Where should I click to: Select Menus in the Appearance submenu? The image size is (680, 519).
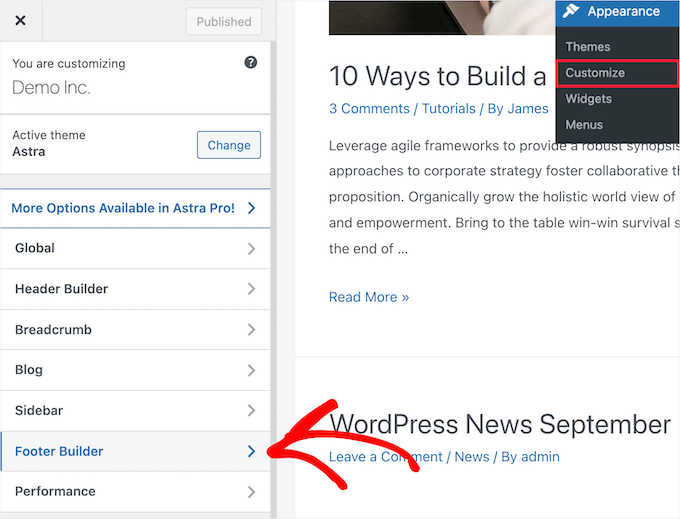point(584,125)
